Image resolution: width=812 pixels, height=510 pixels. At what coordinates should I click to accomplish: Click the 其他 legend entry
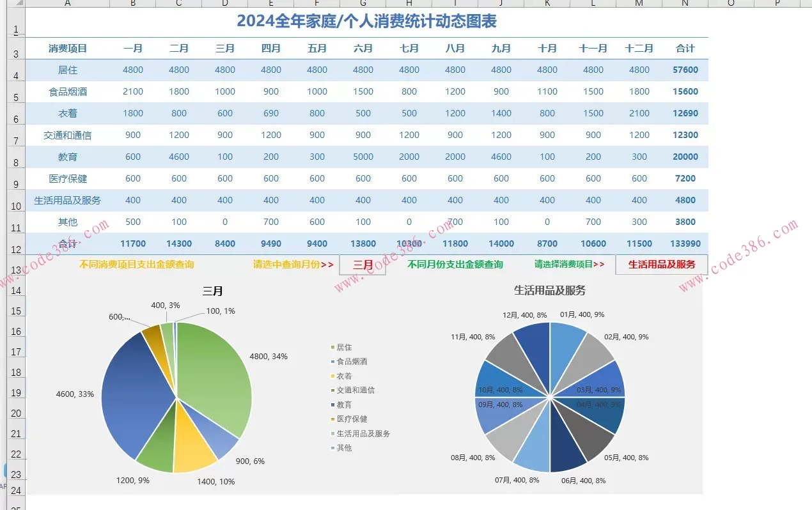(341, 448)
